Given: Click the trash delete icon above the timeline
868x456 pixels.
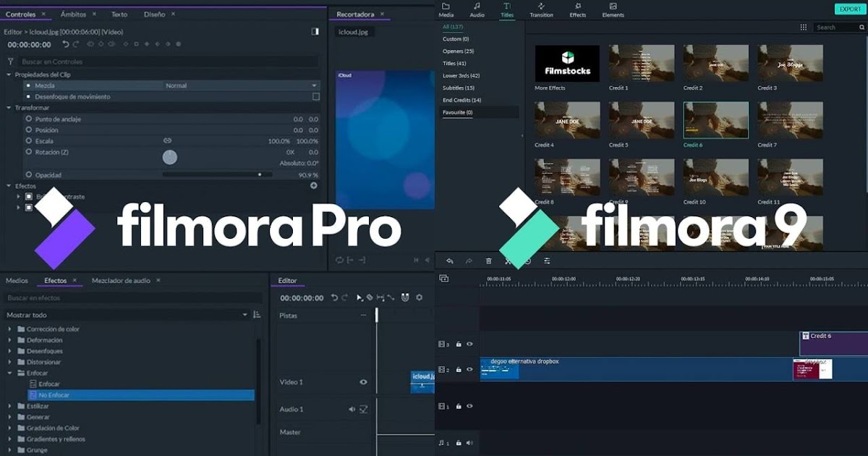Looking at the screenshot, I should coord(488,261).
